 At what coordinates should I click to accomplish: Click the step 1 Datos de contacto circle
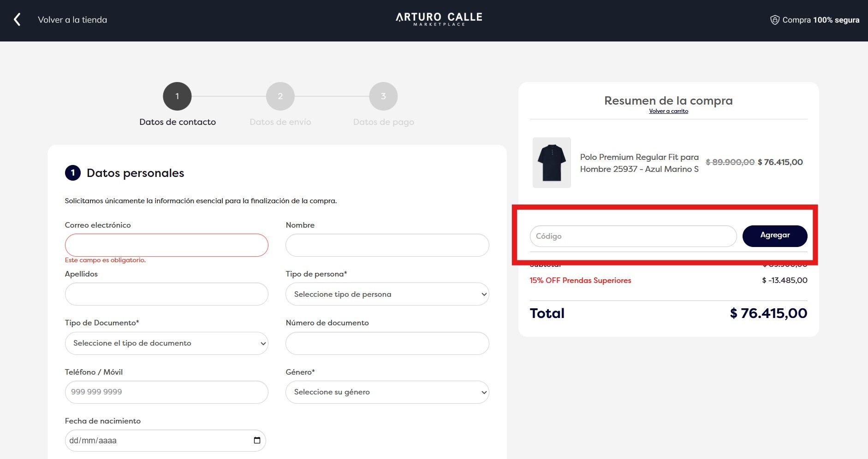177,96
